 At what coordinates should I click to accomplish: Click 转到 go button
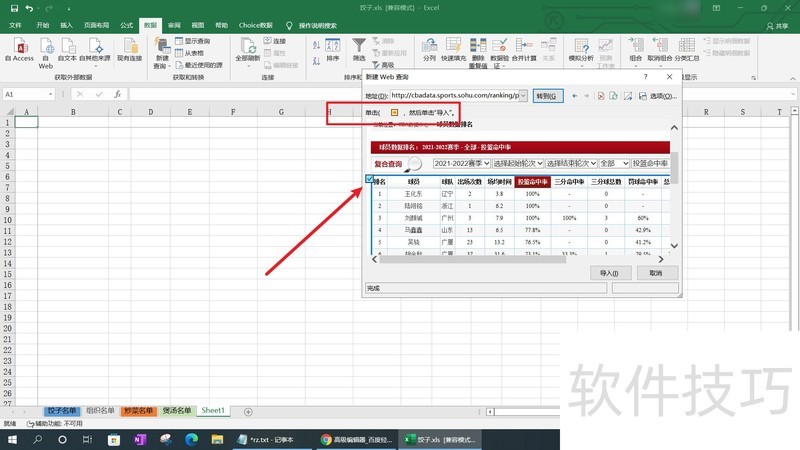(x=548, y=96)
